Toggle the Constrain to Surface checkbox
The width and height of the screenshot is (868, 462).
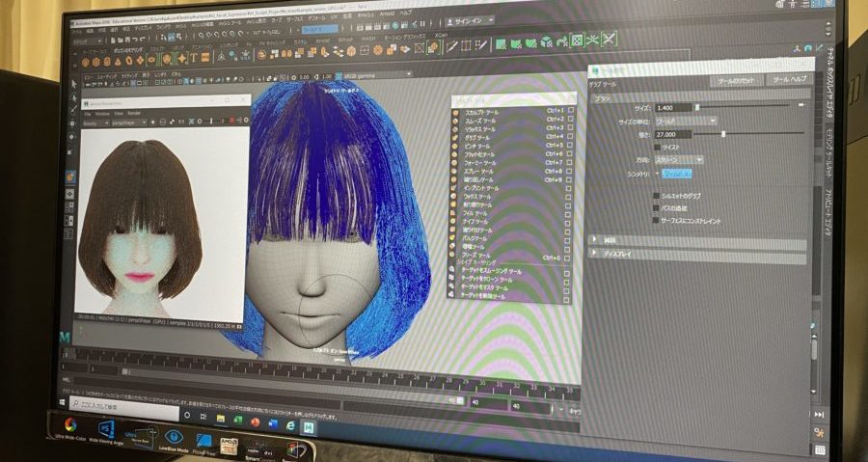coord(657,220)
